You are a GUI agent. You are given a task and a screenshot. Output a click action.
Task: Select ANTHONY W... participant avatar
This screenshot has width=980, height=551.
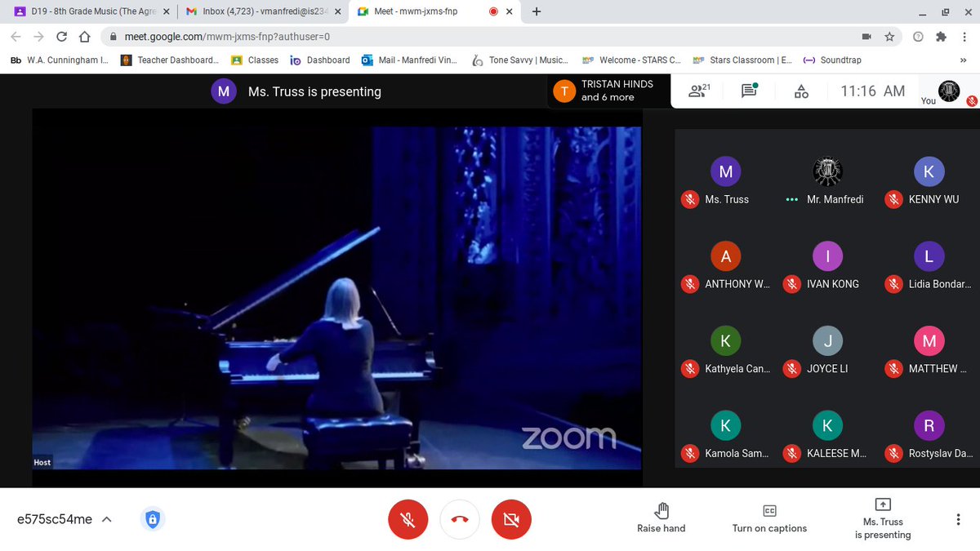tap(726, 256)
